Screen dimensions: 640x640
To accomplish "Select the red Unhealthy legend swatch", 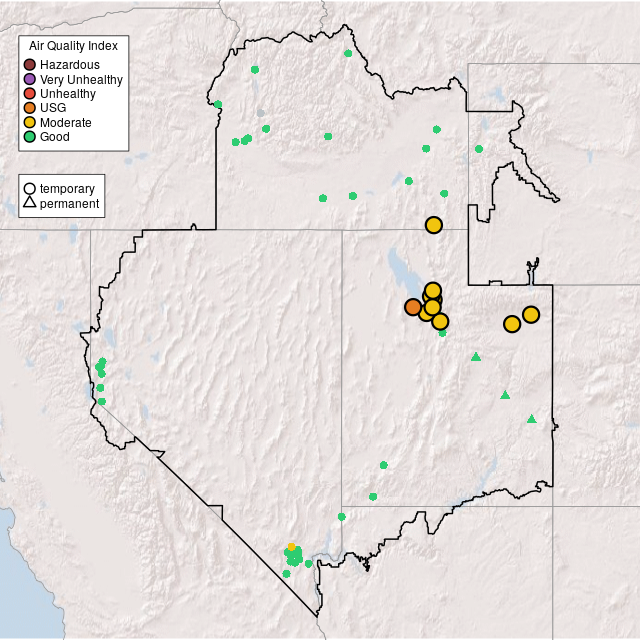I will coord(30,93).
